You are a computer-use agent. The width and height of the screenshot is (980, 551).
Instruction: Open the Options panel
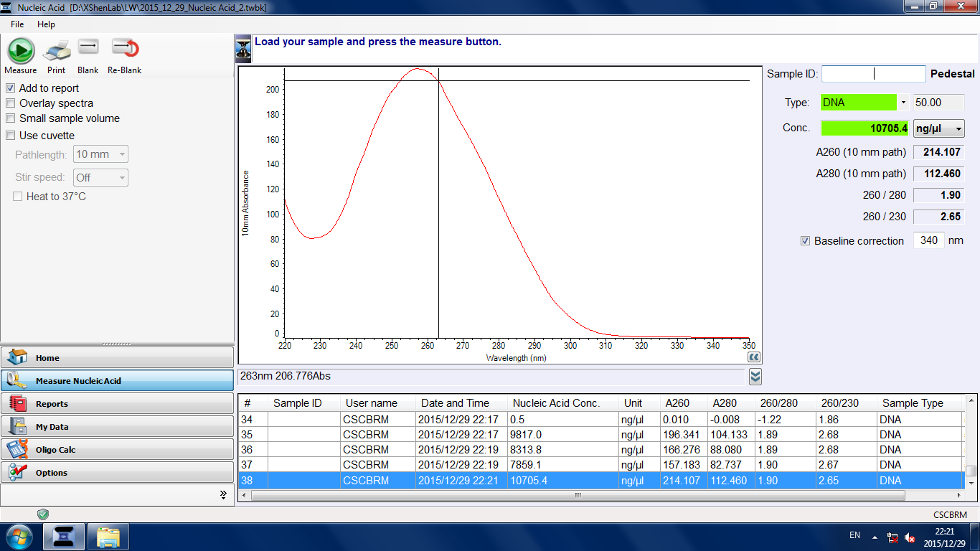(118, 473)
